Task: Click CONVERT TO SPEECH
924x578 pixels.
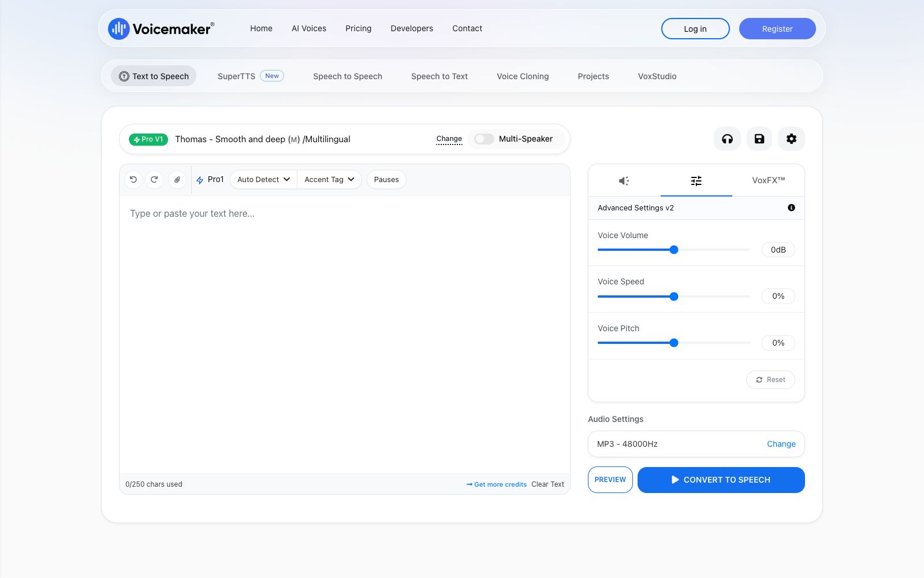Action: click(721, 480)
